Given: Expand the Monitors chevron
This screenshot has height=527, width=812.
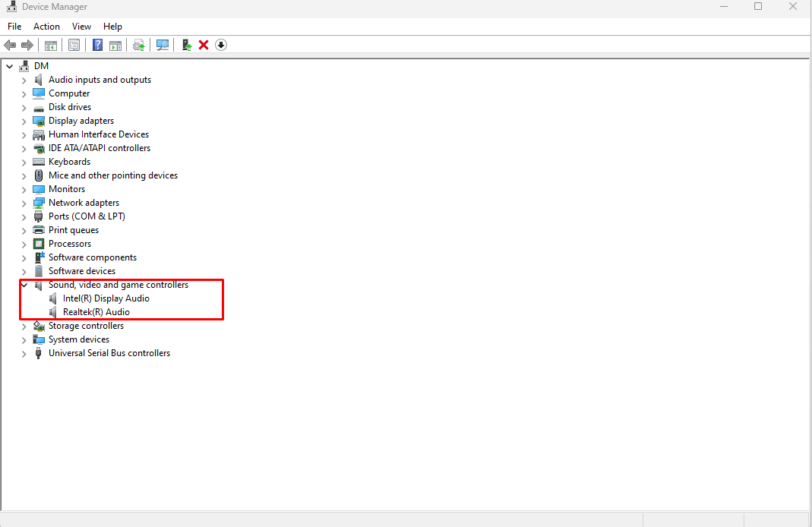Looking at the screenshot, I should coord(24,190).
